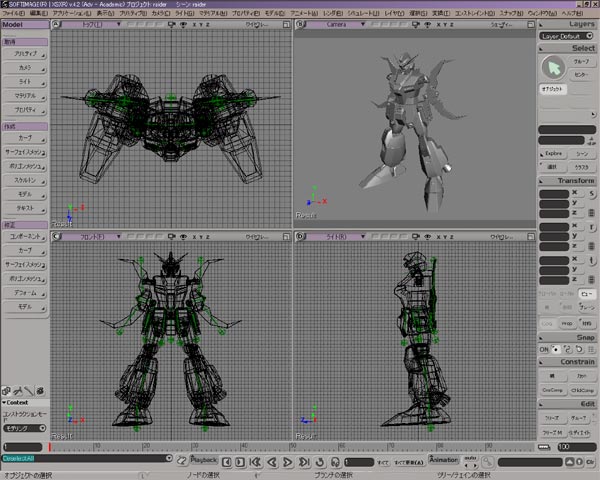This screenshot has height=480, width=600.
Task: Maximize the Top viewport
Action: coord(286,24)
